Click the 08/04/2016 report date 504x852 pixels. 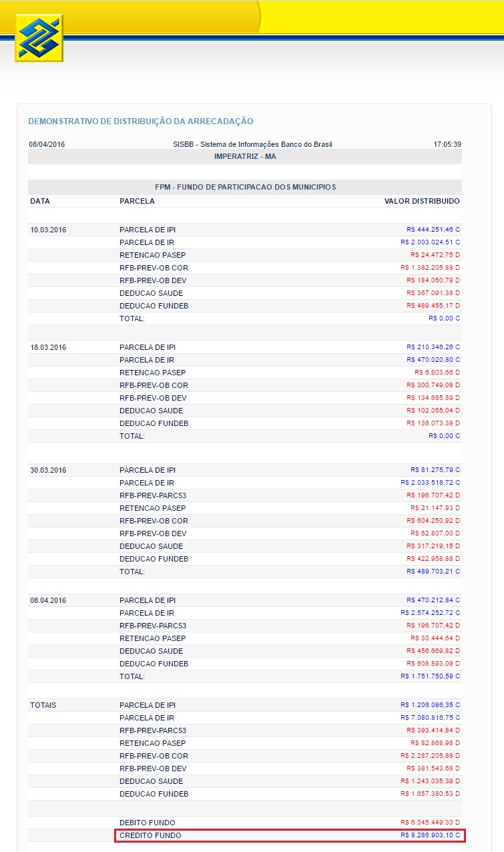click(x=47, y=144)
